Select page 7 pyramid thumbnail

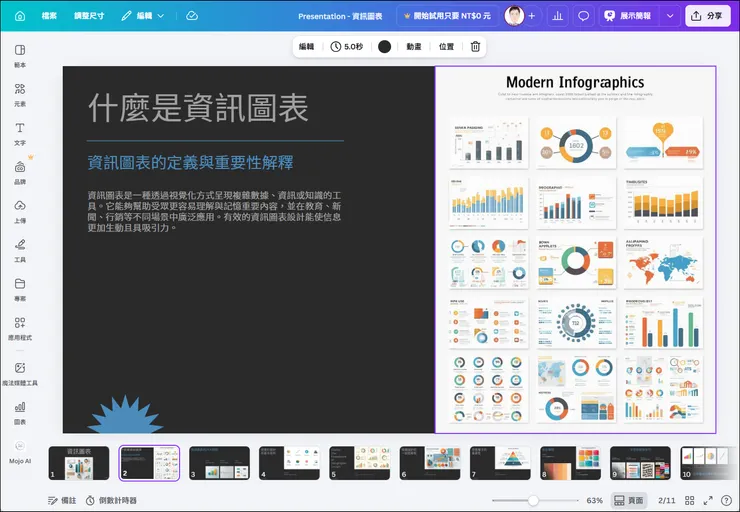[500, 463]
